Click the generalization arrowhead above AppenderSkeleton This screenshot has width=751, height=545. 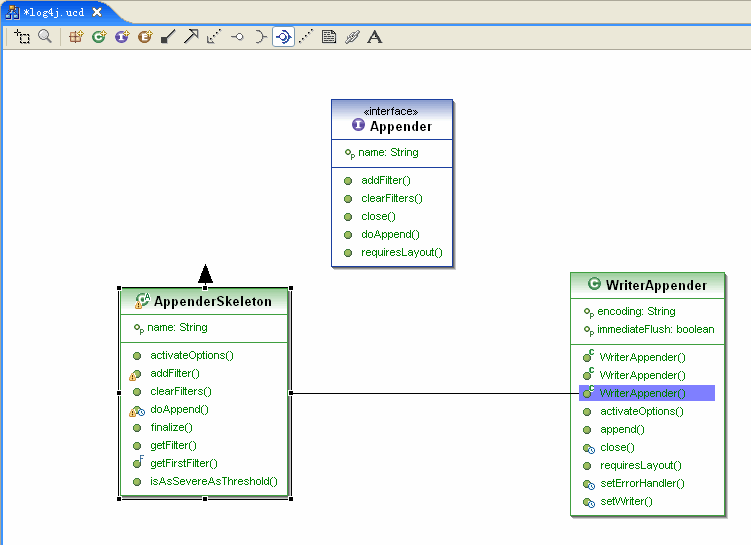(x=205, y=274)
